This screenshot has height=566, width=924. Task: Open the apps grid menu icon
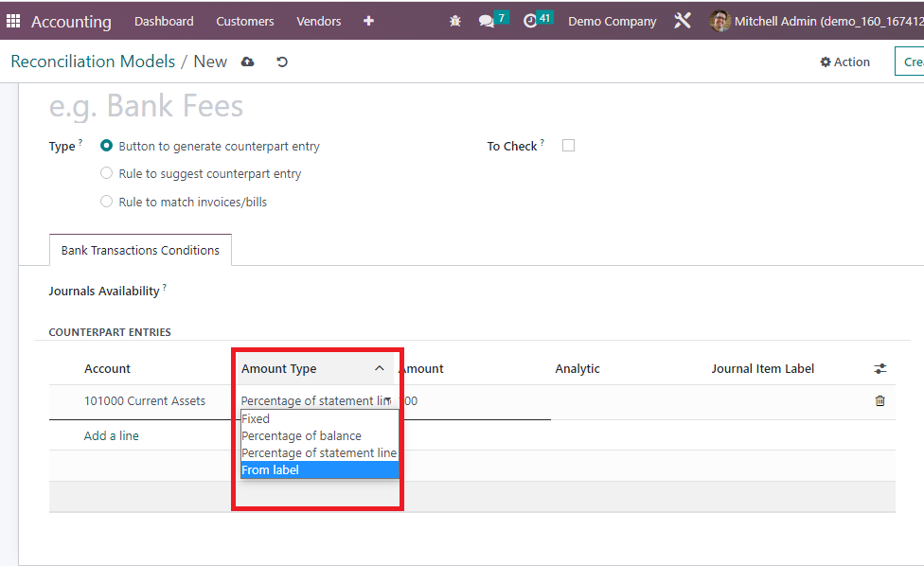point(13,21)
